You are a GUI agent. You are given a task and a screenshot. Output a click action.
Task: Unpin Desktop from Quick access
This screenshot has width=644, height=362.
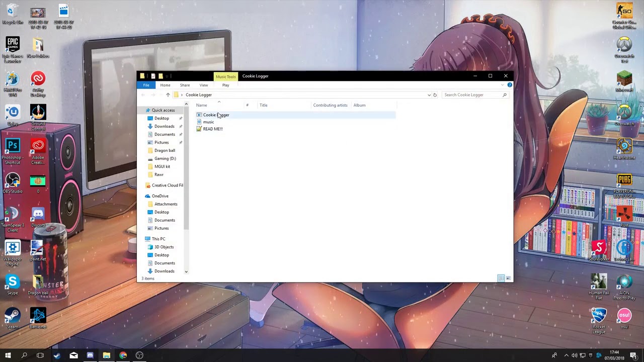click(181, 118)
